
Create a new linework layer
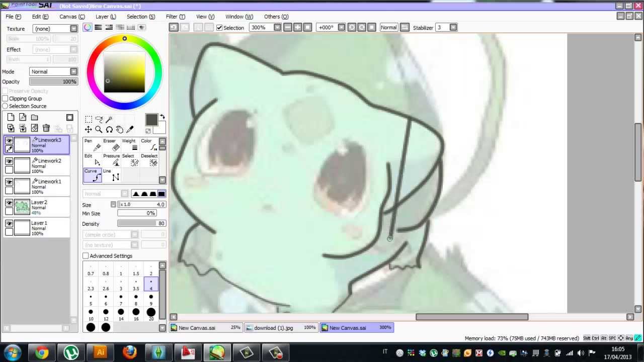pyautogui.click(x=23, y=117)
